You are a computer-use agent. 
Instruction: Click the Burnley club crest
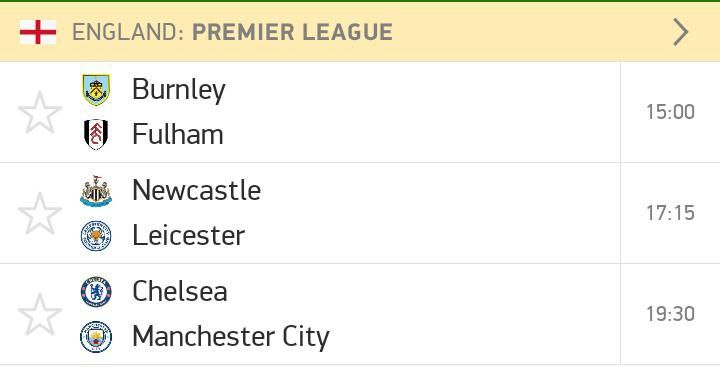click(x=96, y=90)
